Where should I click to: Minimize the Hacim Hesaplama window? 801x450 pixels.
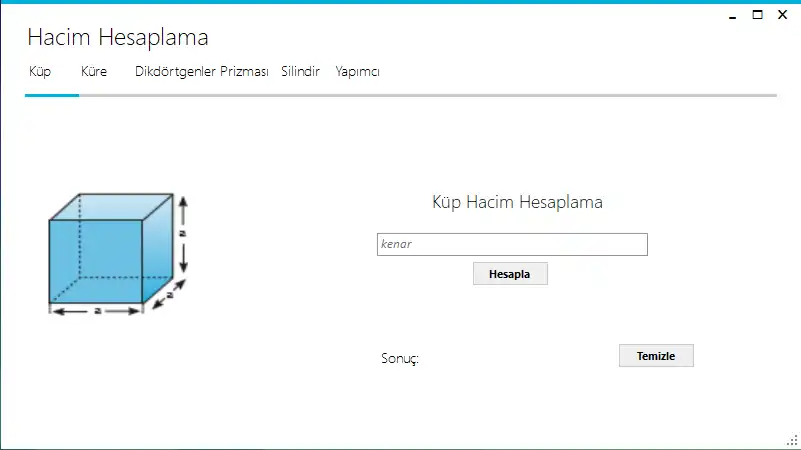point(732,15)
